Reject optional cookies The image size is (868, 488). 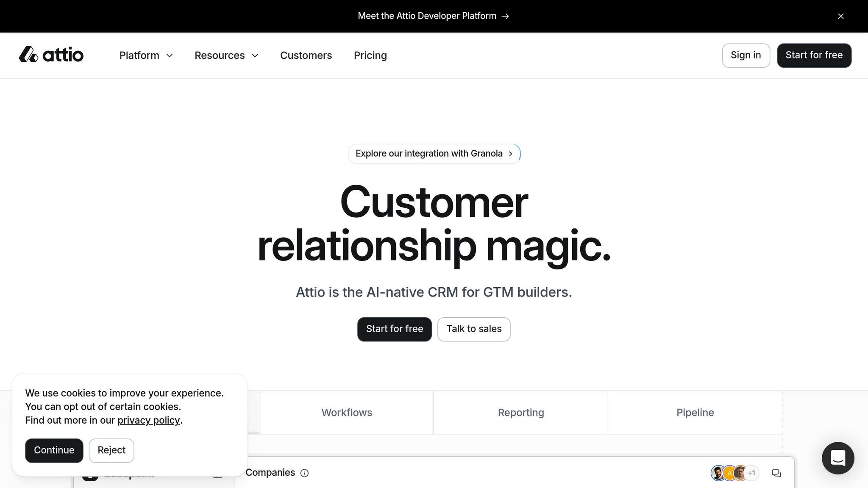pos(111,450)
